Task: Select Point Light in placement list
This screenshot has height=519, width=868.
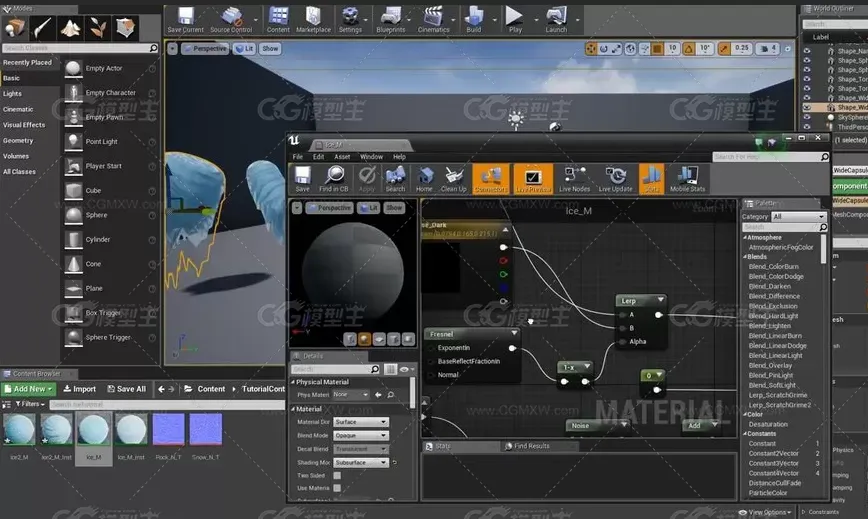Action: pyautogui.click(x=101, y=142)
